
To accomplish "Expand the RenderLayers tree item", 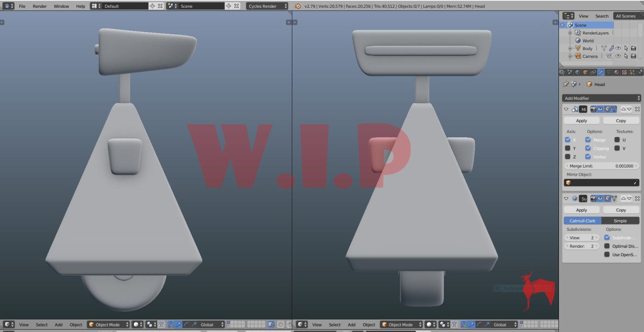I will coord(570,33).
